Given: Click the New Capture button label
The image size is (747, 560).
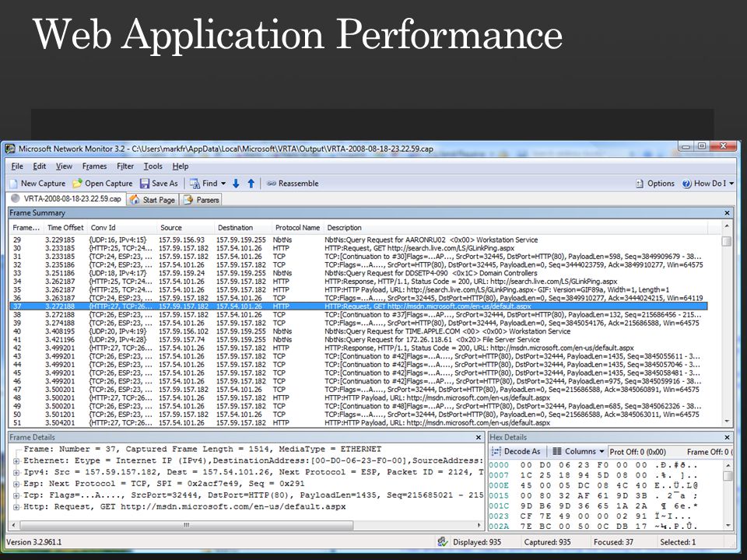Looking at the screenshot, I should [x=43, y=184].
